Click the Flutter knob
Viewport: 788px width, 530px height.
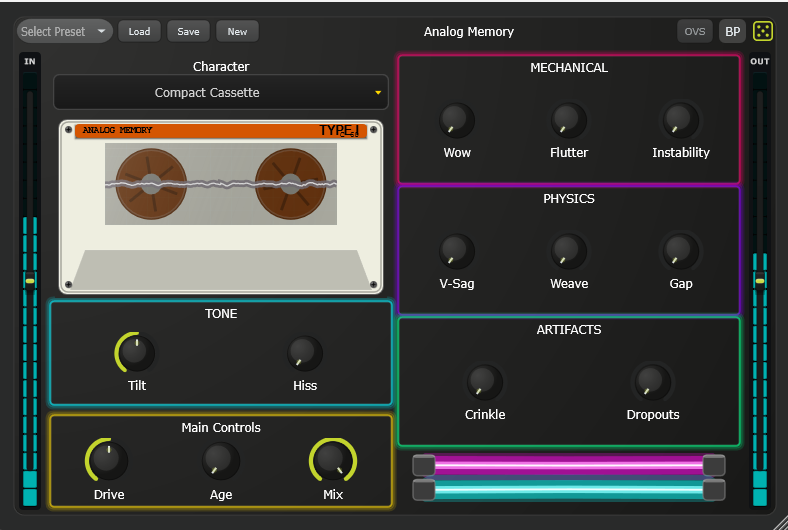click(569, 121)
